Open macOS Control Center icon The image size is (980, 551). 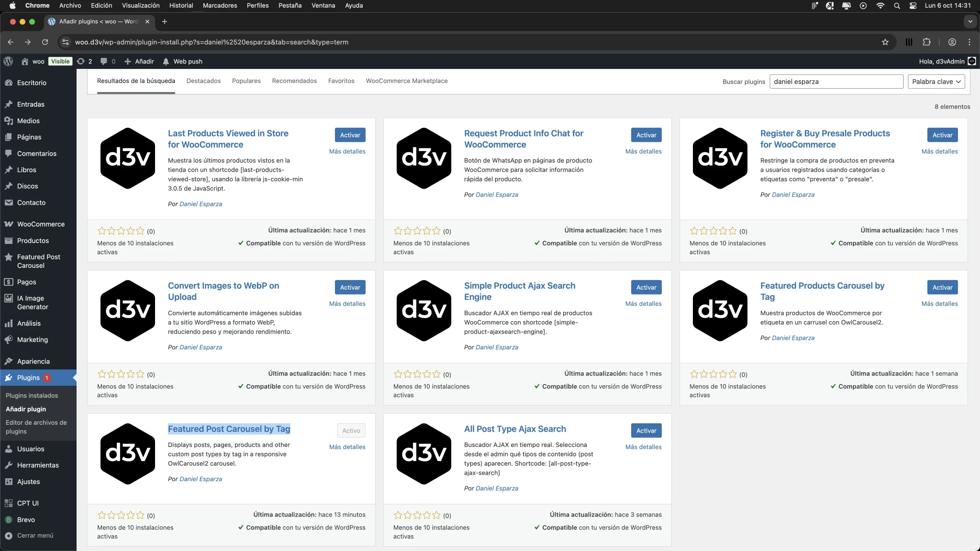pos(913,5)
